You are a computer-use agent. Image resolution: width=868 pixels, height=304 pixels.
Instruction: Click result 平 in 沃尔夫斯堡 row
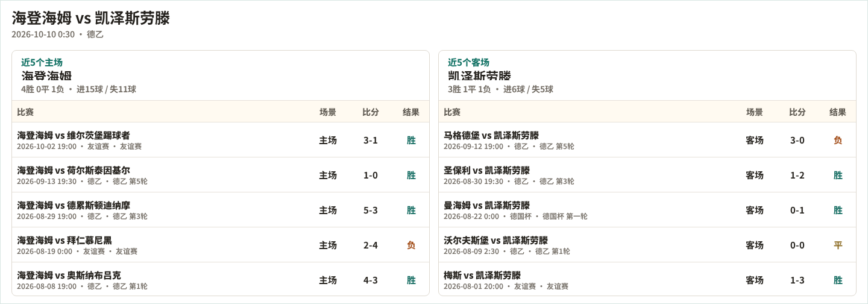click(838, 245)
